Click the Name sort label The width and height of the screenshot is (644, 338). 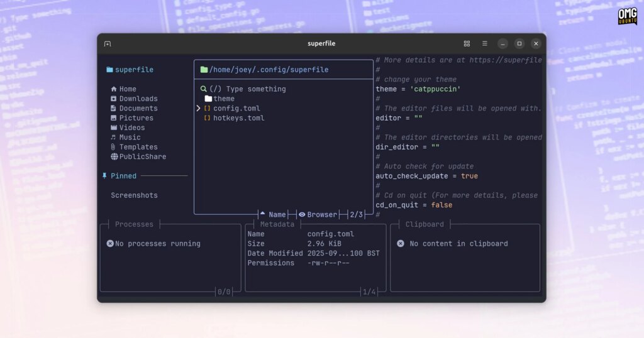pyautogui.click(x=277, y=214)
